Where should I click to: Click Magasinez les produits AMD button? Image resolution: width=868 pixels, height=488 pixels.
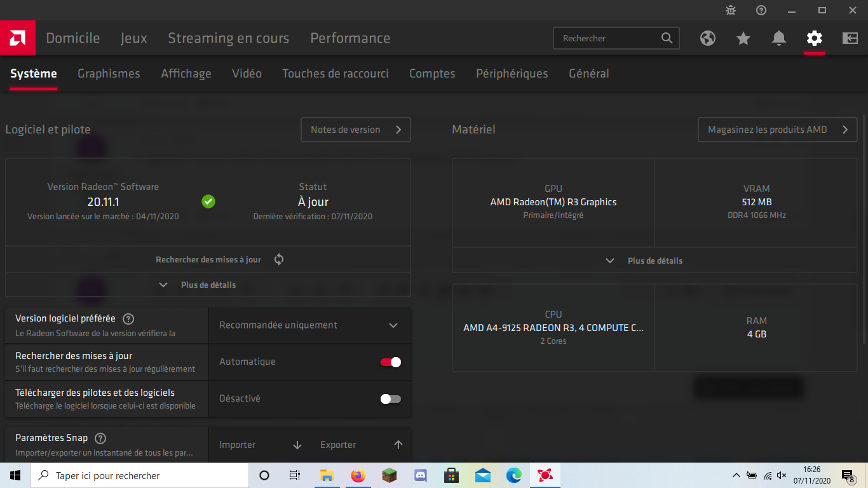778,130
